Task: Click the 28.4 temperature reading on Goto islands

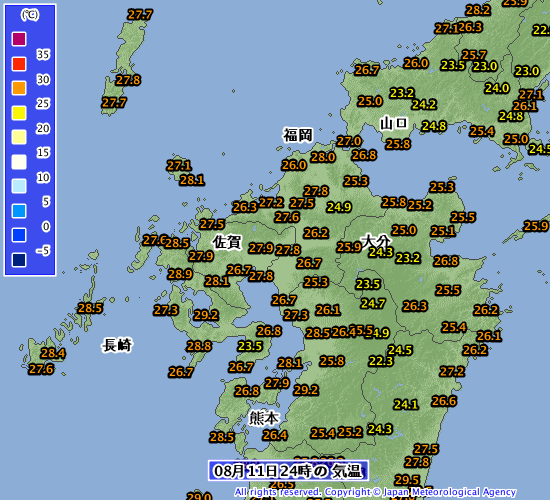Action: (x=53, y=353)
